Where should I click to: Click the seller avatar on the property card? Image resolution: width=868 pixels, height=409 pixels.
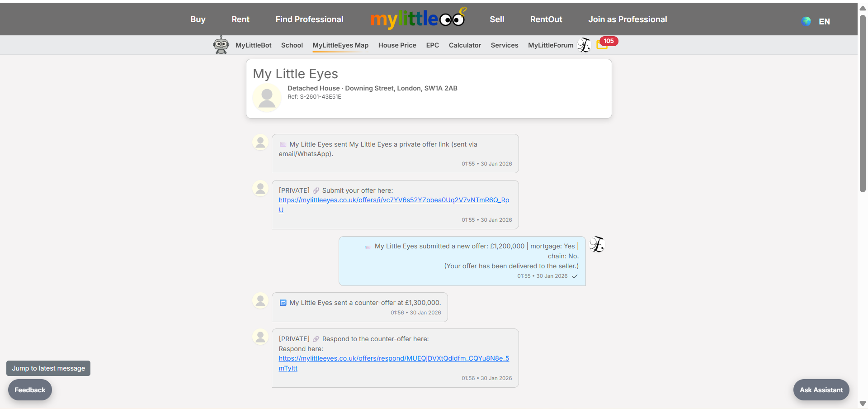point(267,98)
